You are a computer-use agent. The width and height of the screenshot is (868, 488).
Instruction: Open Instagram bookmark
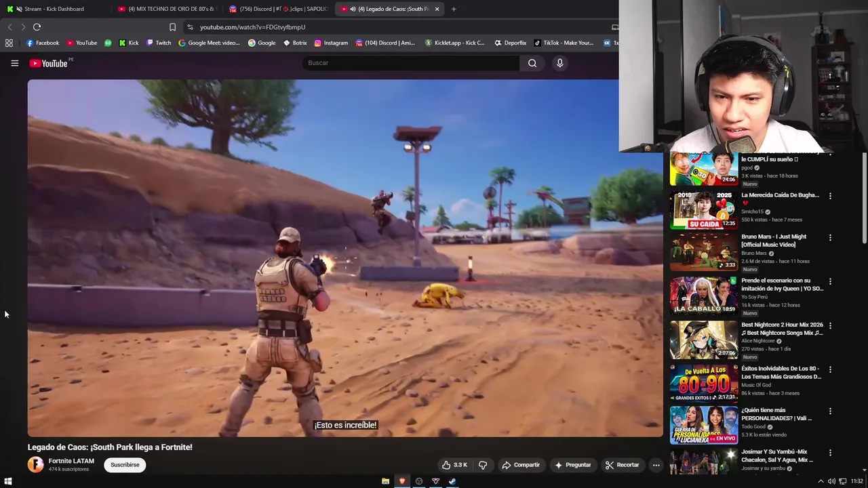[331, 43]
